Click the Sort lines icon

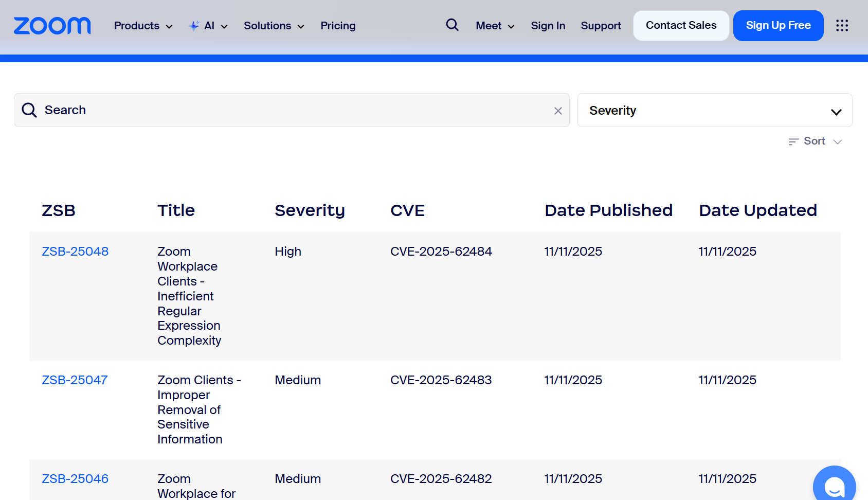click(793, 141)
